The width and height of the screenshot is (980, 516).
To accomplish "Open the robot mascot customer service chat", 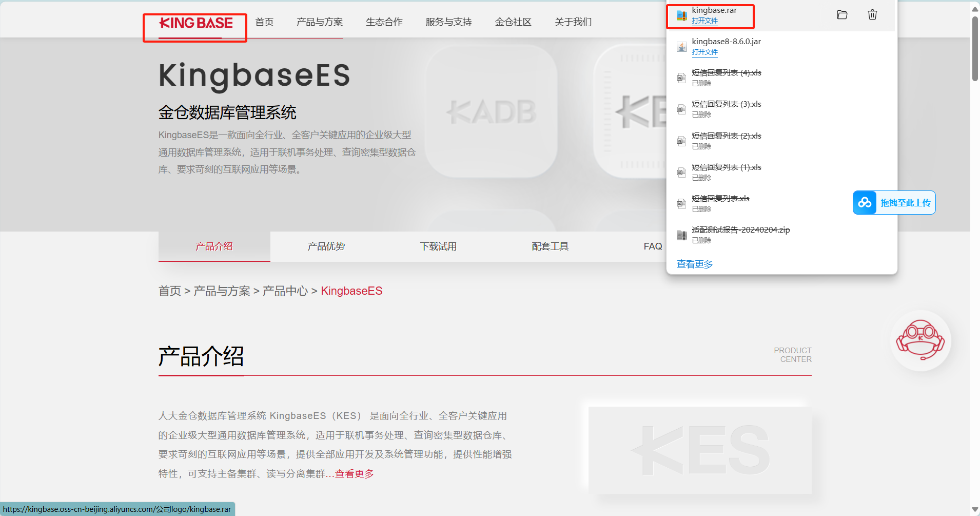I will pyautogui.click(x=920, y=340).
